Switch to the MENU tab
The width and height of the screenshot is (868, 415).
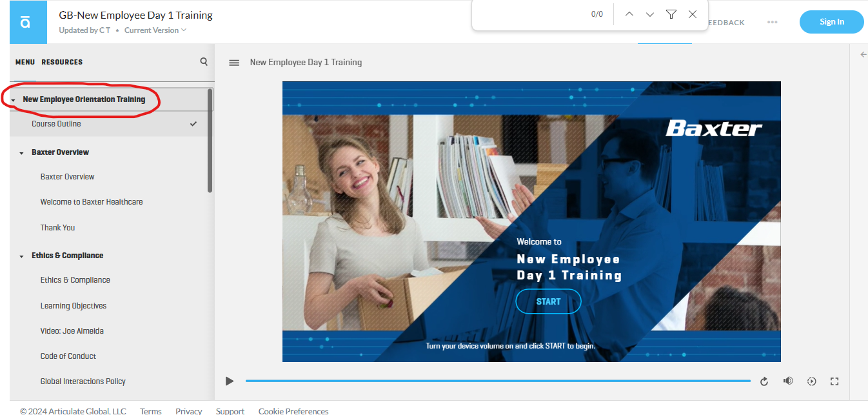pos(25,62)
